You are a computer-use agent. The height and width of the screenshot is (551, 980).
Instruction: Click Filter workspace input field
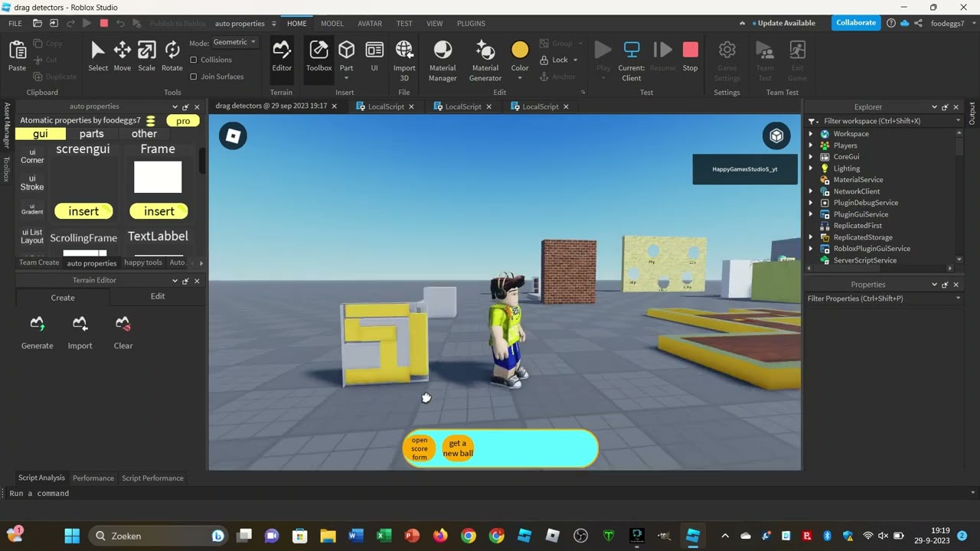pos(884,121)
